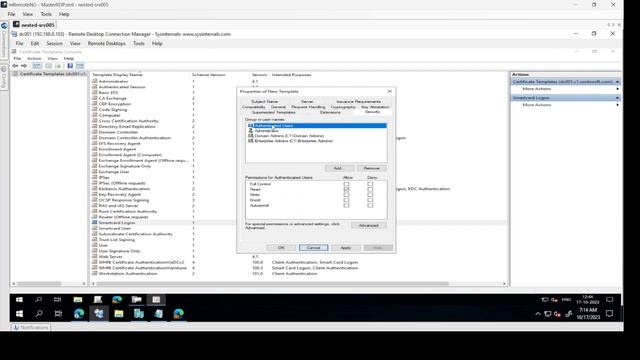Viewport: 640px width, 360px height.
Task: Open Remote Desktops menu in RDCMan
Action: pyautogui.click(x=107, y=43)
